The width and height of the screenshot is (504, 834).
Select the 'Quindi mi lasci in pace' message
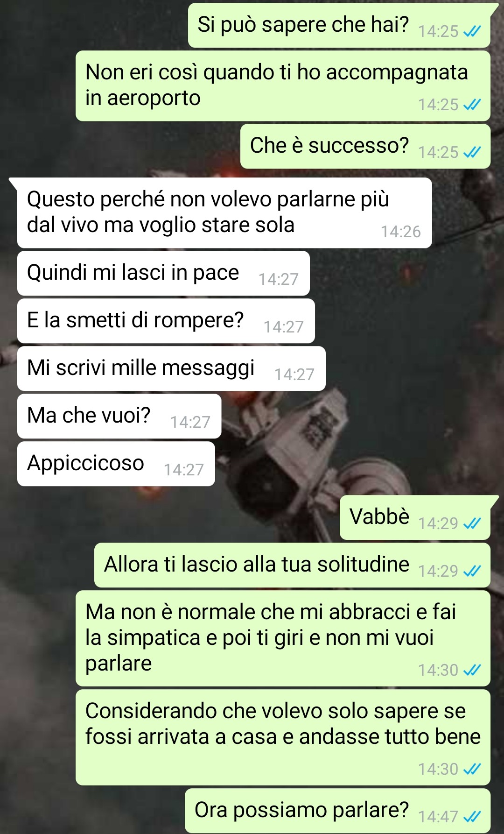163,273
